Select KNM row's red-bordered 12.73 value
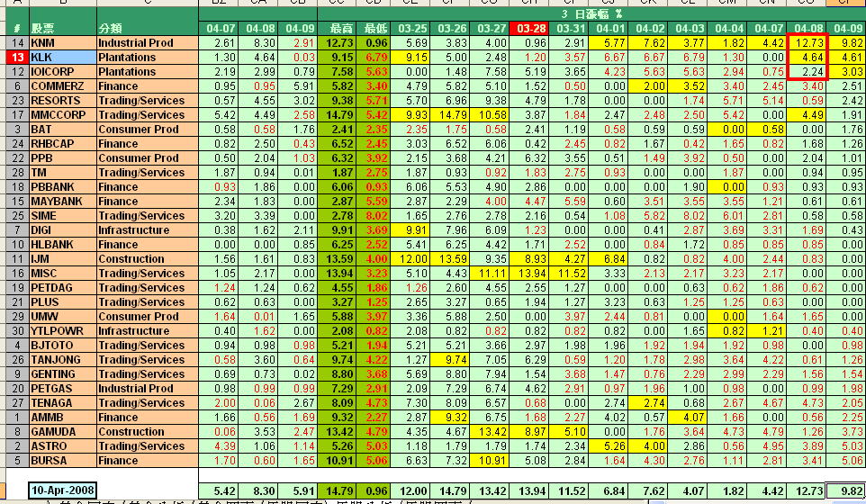The height and width of the screenshot is (504, 866). coord(806,43)
